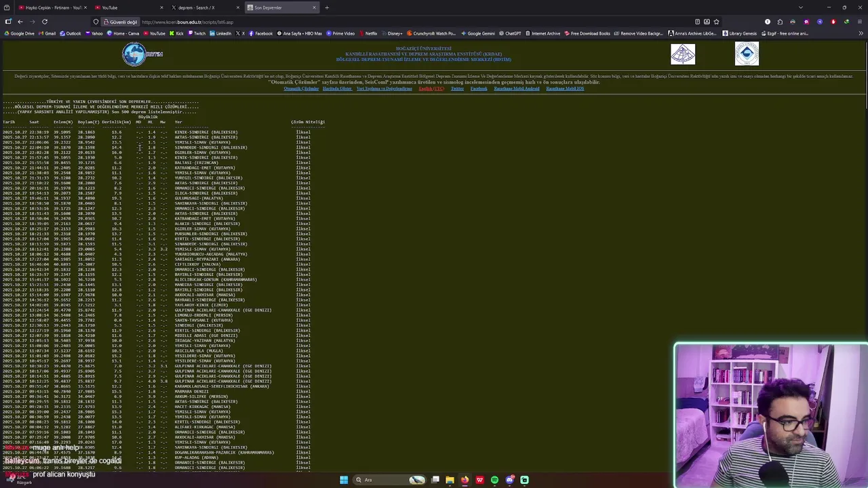Open the Internet Archive bookmark
Viewport: 868px width, 488px height.
click(542, 33)
